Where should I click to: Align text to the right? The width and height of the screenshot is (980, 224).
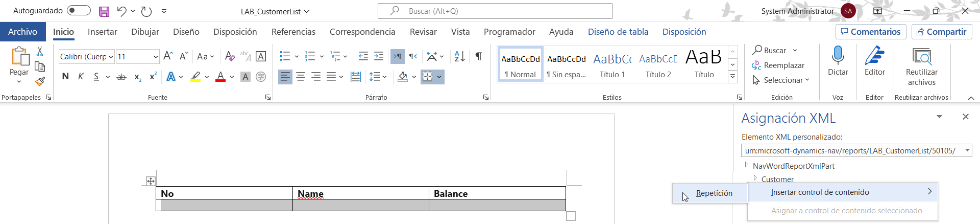(316, 77)
